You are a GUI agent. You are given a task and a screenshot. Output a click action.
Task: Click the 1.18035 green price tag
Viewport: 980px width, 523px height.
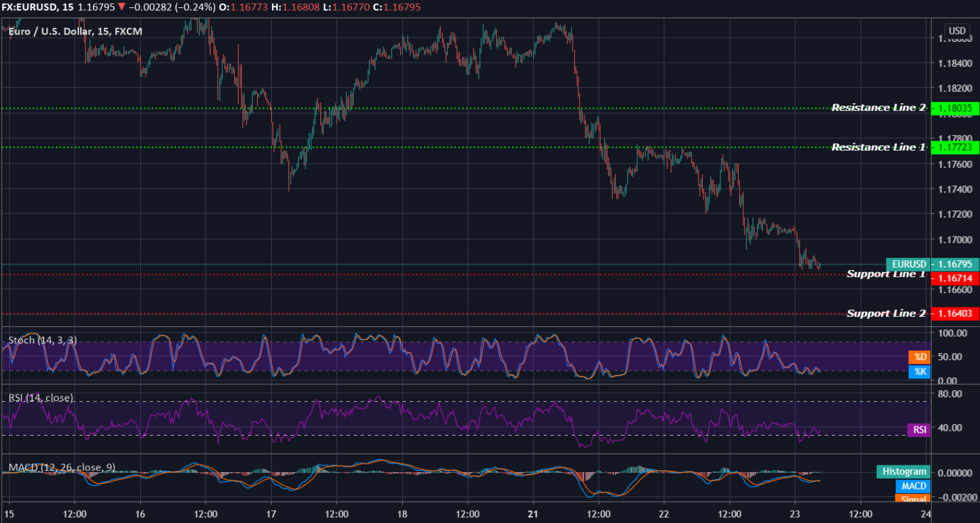pos(955,108)
